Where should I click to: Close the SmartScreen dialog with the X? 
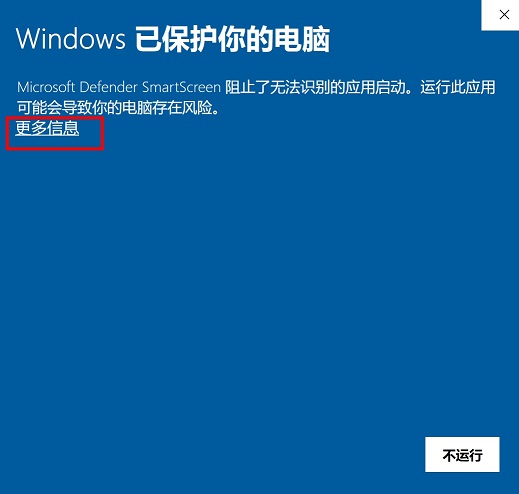pyautogui.click(x=503, y=15)
